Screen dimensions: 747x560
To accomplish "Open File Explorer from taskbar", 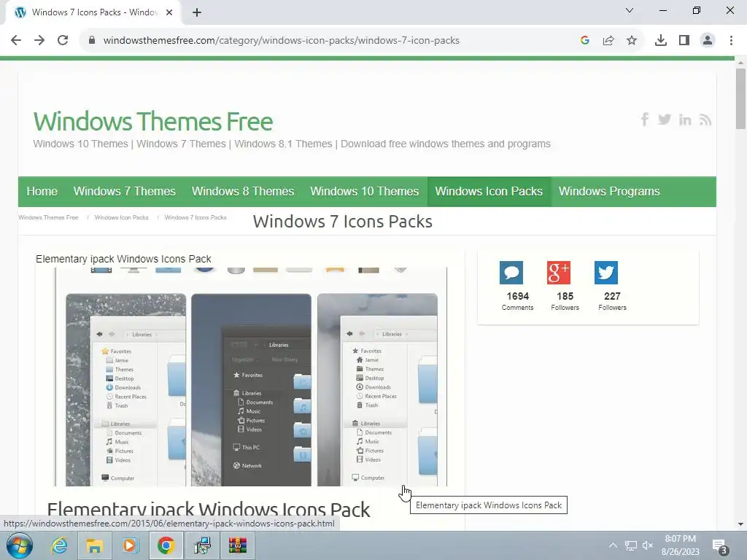I will pyautogui.click(x=94, y=545).
